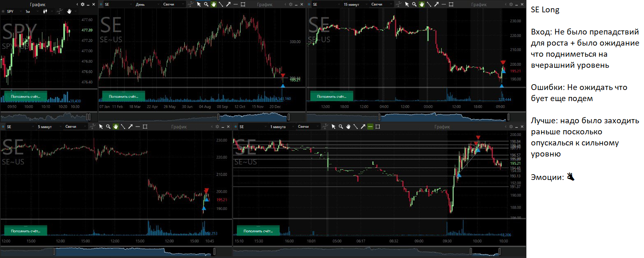Click Пополнить счёт button in the SPY chart
The image size is (644, 258).
point(25,96)
